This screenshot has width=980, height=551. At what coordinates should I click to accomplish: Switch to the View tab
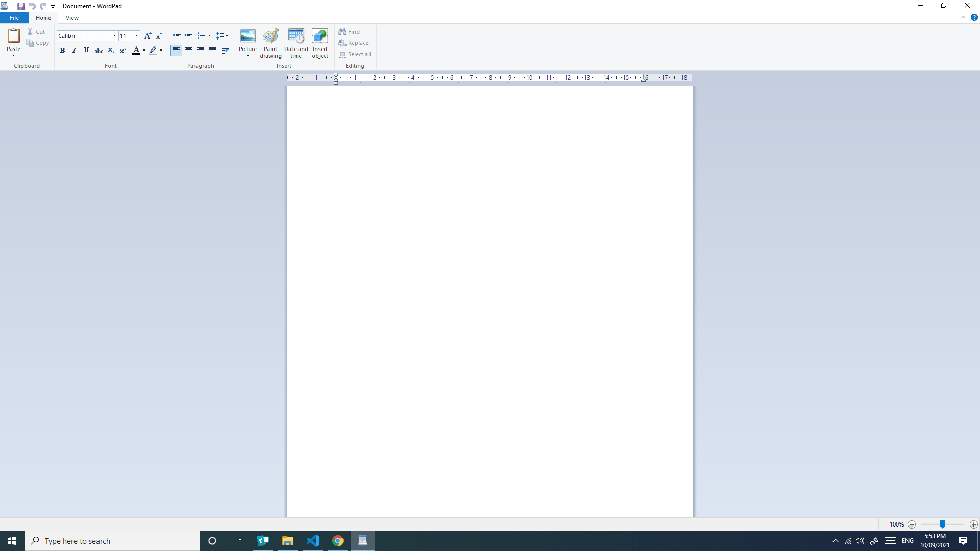pos(72,18)
